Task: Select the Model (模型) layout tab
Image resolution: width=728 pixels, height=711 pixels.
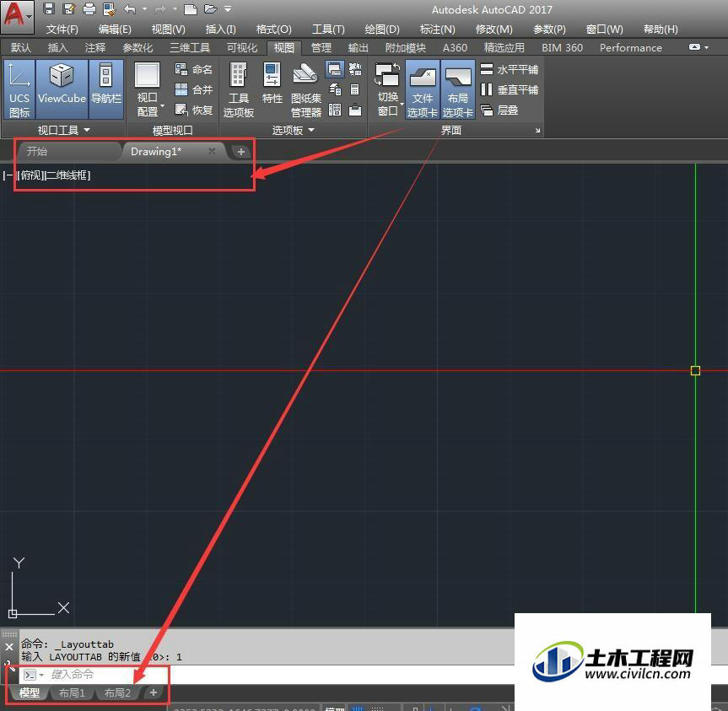Action: 30,693
